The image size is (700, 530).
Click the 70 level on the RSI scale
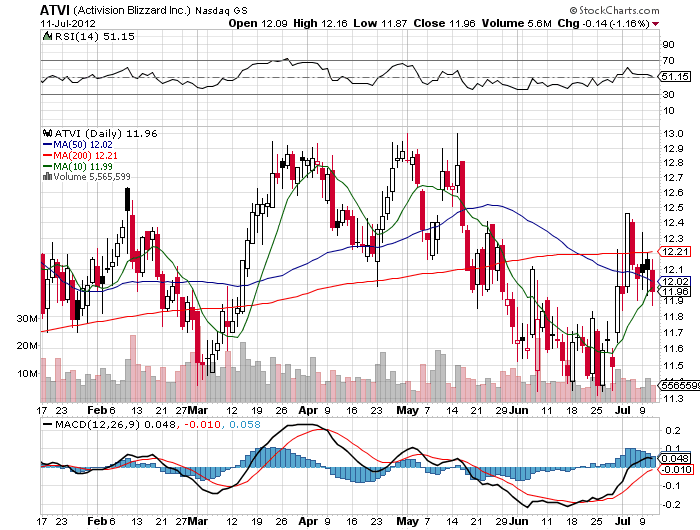click(668, 60)
